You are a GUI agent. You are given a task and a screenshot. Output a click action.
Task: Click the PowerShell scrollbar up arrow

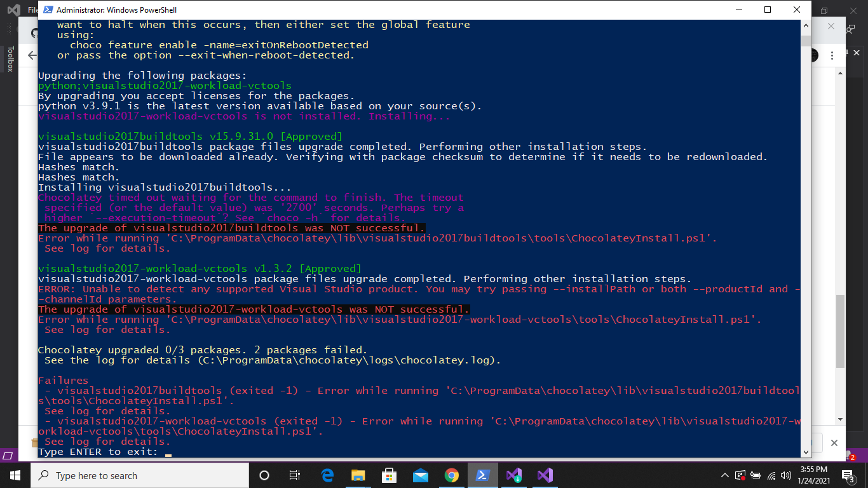coord(806,25)
